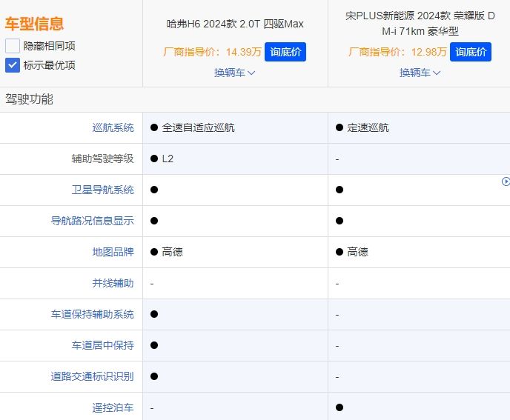This screenshot has height=420, width=510.
Task: Enable the 隐藏相同项 checkbox
Action: click(x=13, y=46)
